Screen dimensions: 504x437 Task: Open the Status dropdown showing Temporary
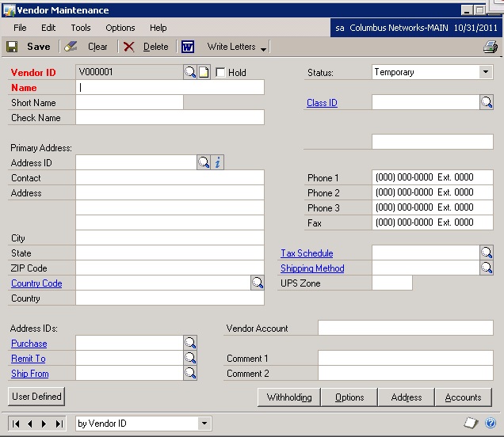(x=486, y=72)
